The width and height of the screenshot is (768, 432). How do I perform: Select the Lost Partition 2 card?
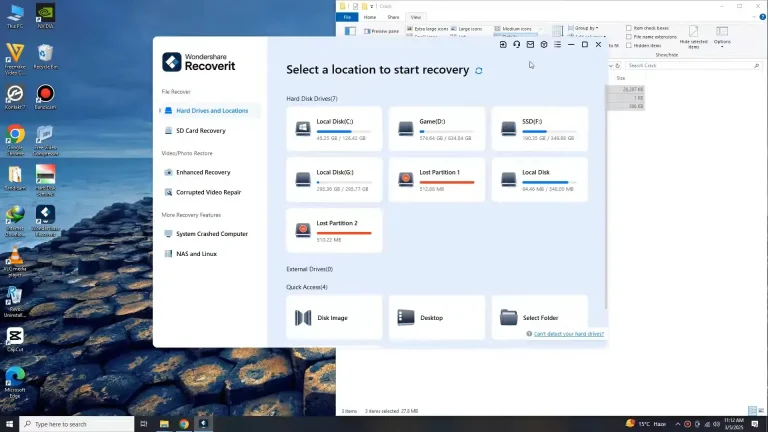pyautogui.click(x=335, y=231)
